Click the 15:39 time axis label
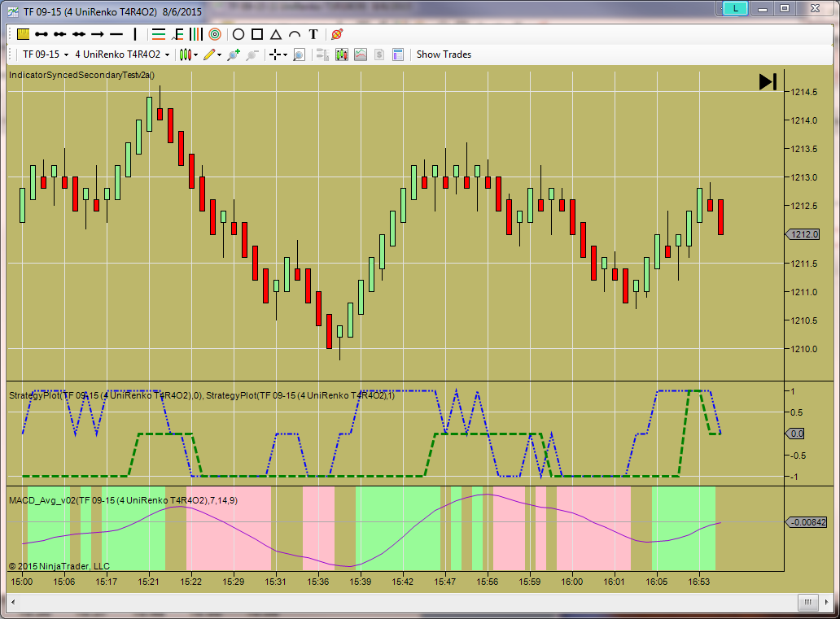 pos(360,582)
